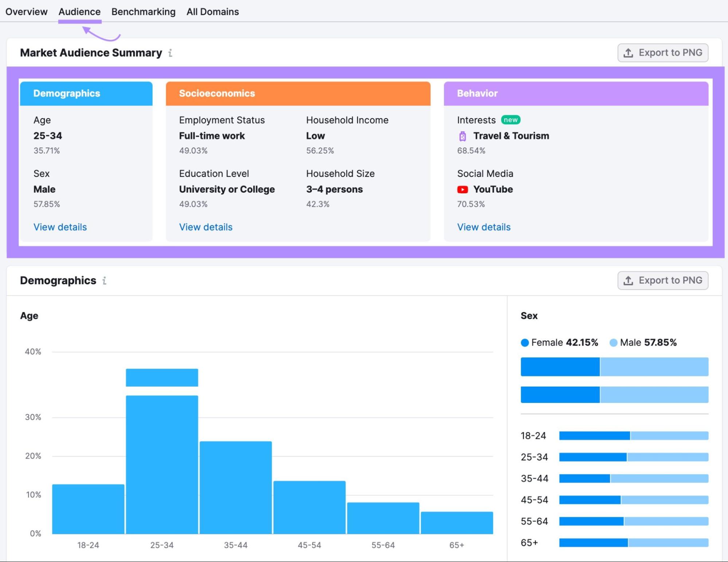Click View details under Demographics
This screenshot has width=728, height=562.
(60, 227)
